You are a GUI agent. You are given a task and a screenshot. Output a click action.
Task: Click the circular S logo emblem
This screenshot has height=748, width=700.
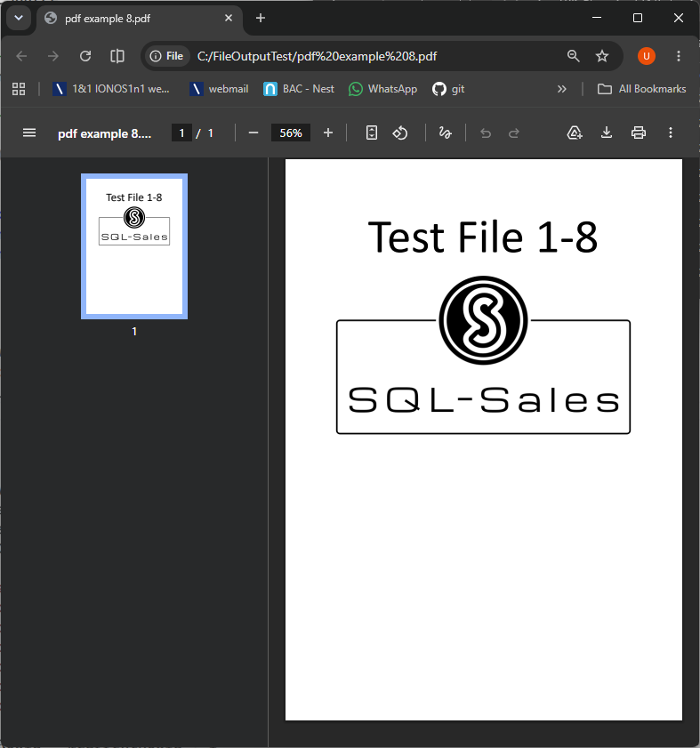point(483,320)
